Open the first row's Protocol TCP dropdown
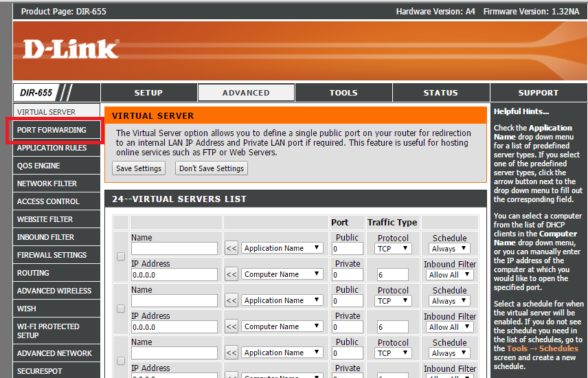 [393, 249]
